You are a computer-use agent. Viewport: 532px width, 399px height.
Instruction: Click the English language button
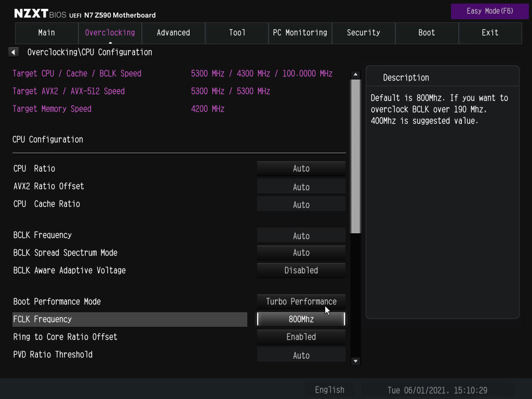pos(330,390)
